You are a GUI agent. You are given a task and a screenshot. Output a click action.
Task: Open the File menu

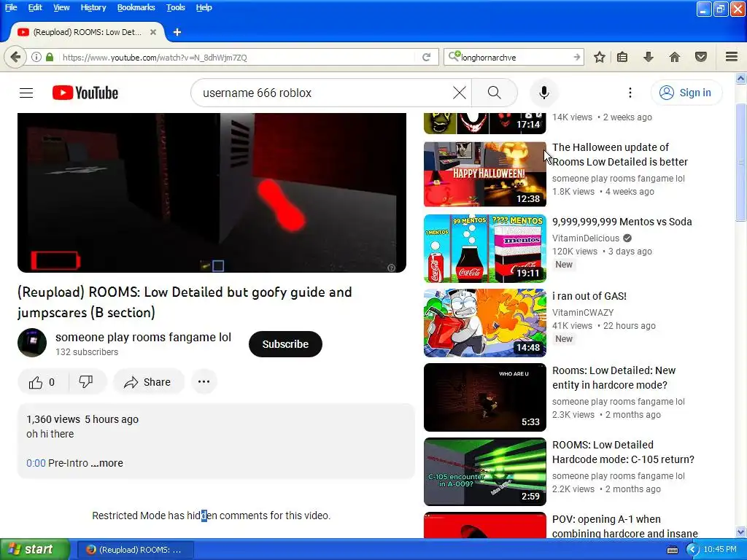click(x=11, y=7)
